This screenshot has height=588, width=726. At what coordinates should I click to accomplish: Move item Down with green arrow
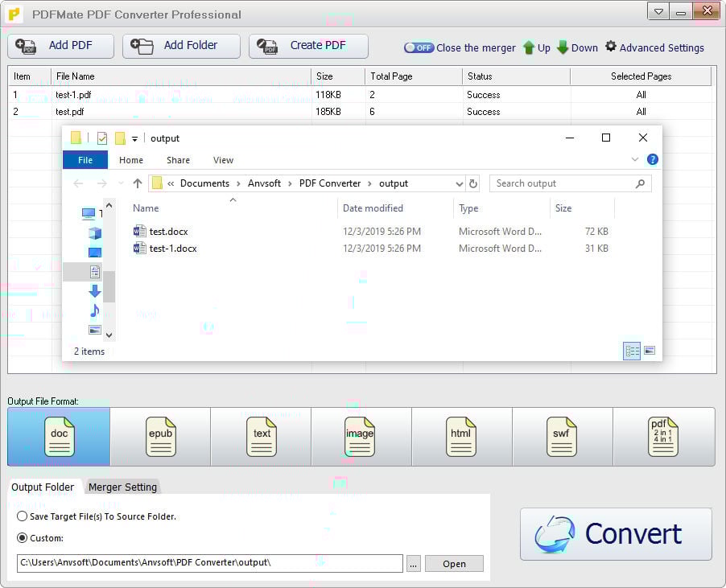[577, 47]
